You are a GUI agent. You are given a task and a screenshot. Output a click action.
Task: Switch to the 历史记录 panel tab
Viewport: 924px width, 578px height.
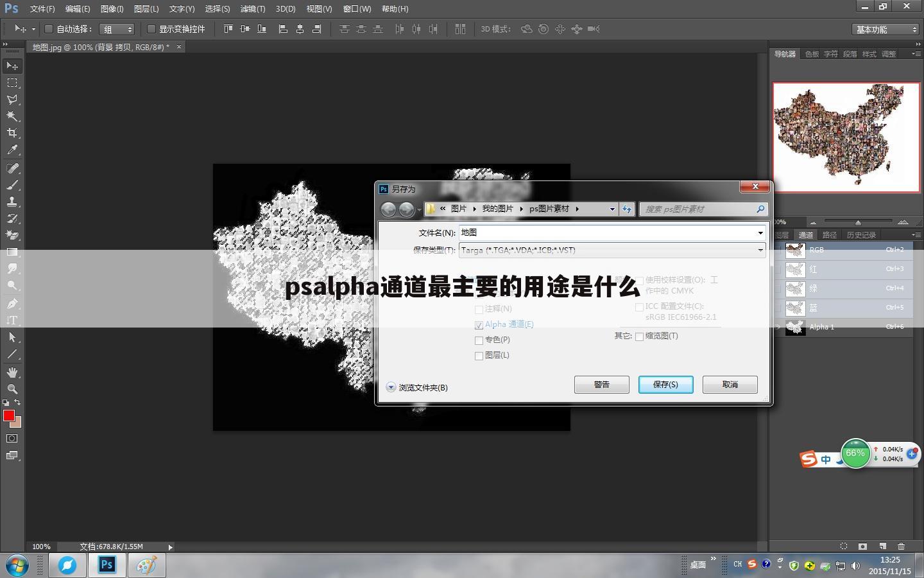coord(861,235)
